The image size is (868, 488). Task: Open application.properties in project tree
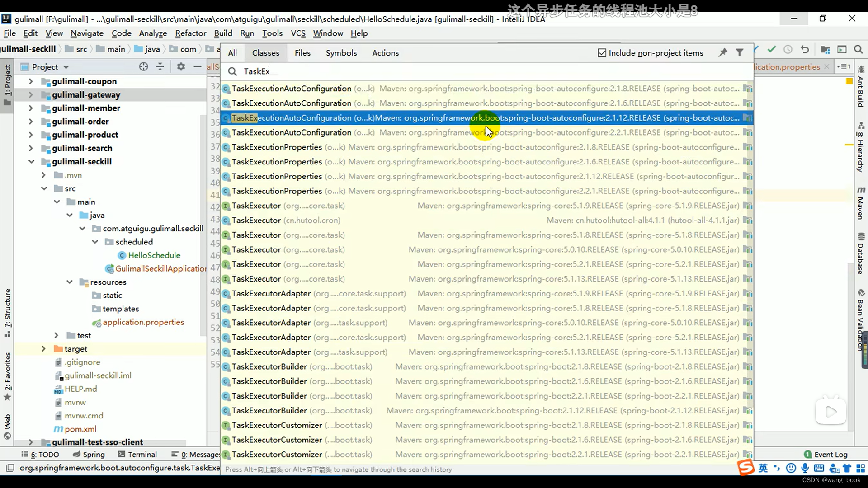click(x=143, y=322)
